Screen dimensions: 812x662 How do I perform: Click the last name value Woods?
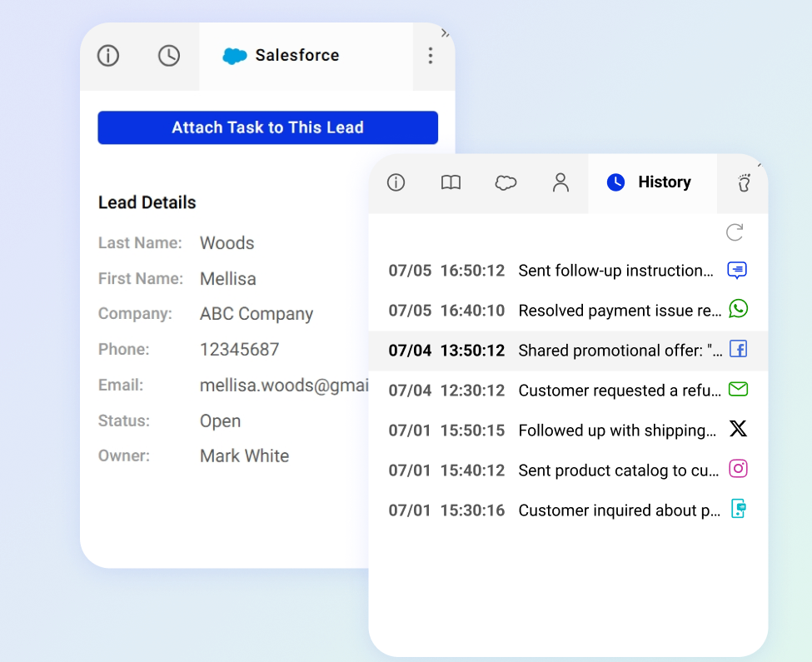tap(227, 243)
